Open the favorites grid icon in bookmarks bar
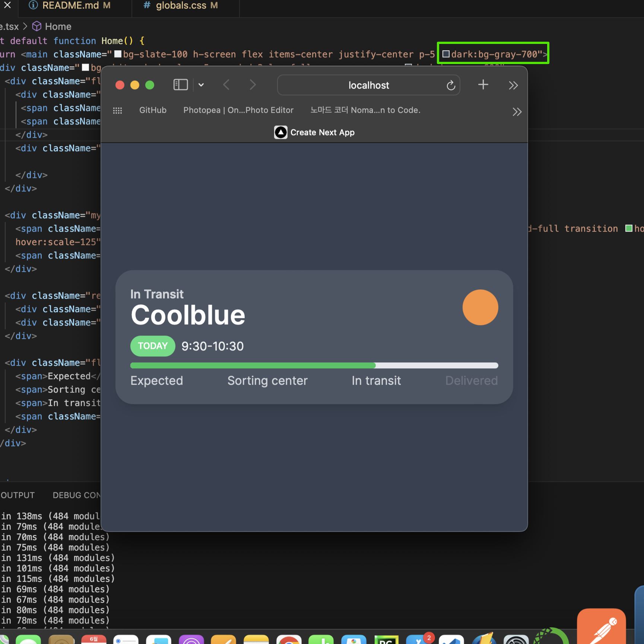This screenshot has height=644, width=644. pos(117,110)
